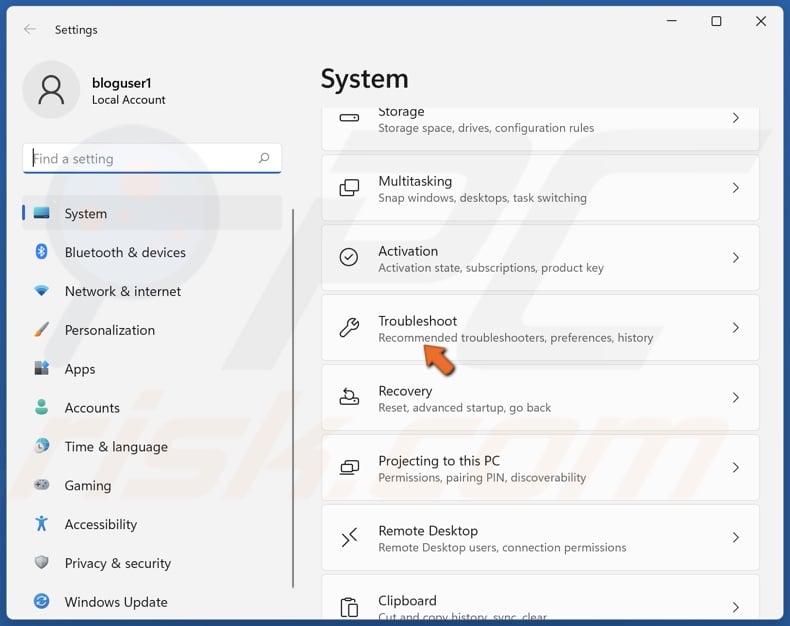Go to Network & internet settings

152,291
